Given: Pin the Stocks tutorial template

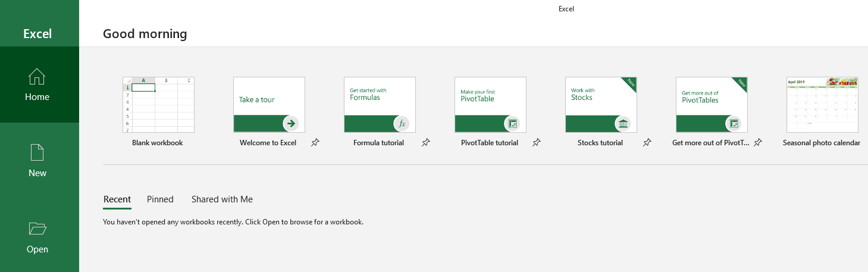Looking at the screenshot, I should coord(647,143).
